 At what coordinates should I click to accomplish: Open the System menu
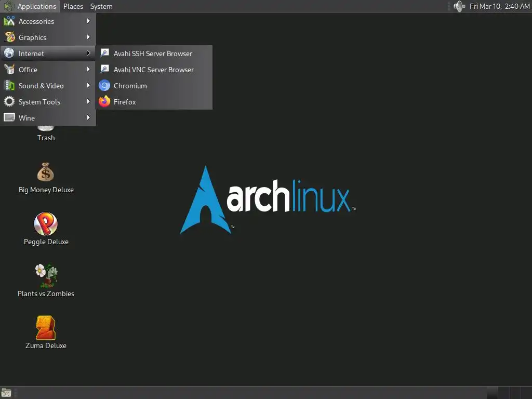[101, 6]
